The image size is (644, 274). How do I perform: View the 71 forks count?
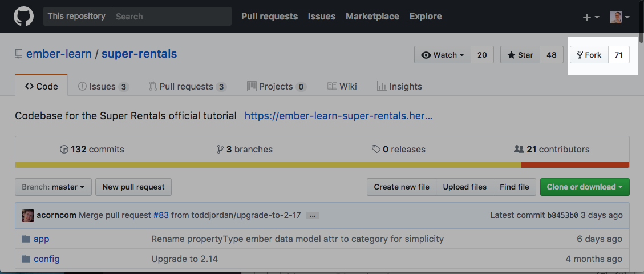pyautogui.click(x=618, y=55)
